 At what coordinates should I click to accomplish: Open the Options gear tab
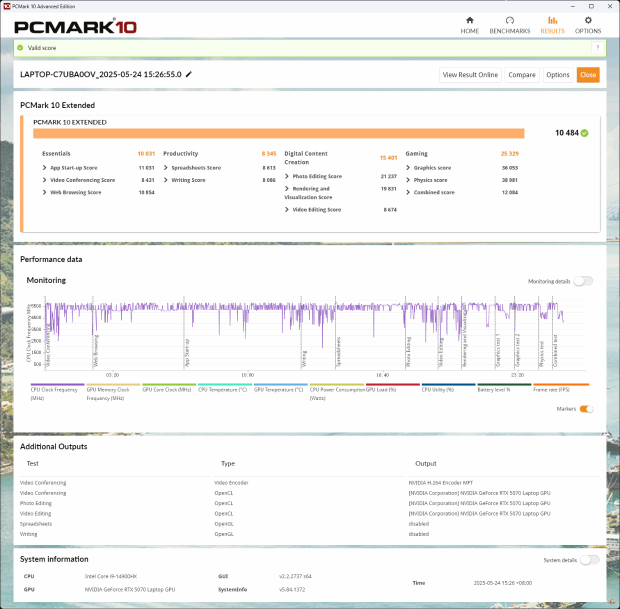(x=588, y=25)
